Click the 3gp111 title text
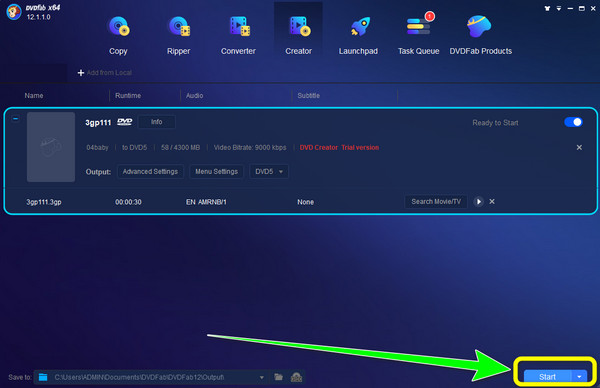 98,122
